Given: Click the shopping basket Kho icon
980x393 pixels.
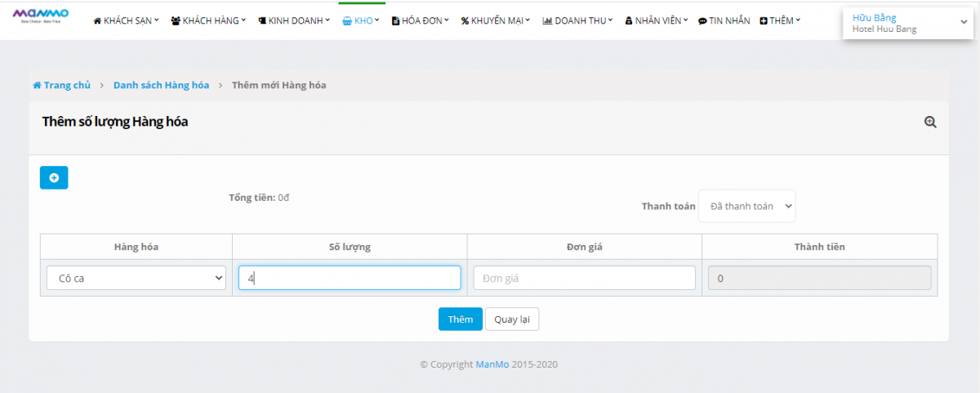Looking at the screenshot, I should pos(347,20).
